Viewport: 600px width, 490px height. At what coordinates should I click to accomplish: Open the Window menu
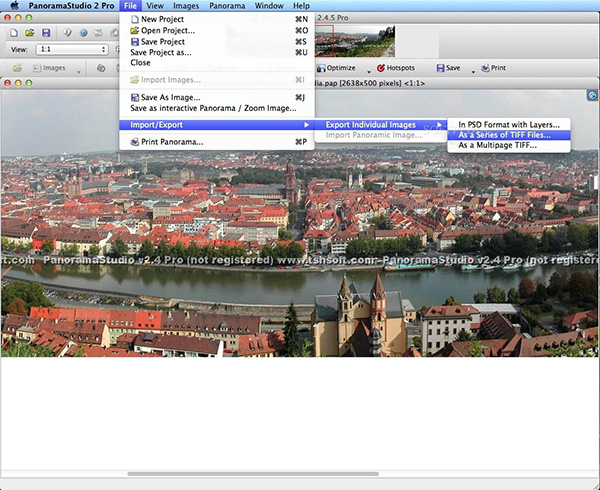pyautogui.click(x=269, y=6)
